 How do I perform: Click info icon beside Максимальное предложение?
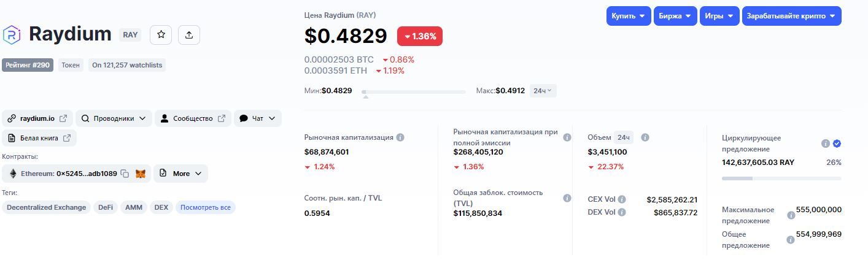791,215
